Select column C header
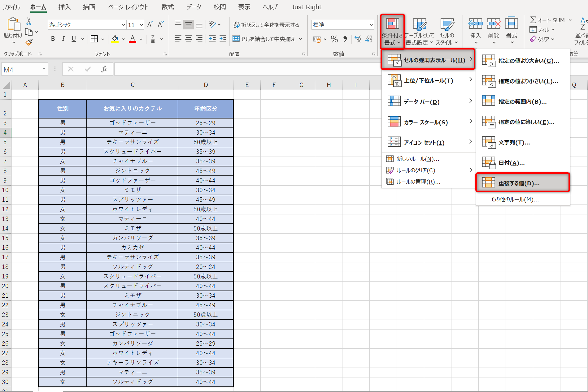This screenshot has height=392, width=588. (133, 85)
